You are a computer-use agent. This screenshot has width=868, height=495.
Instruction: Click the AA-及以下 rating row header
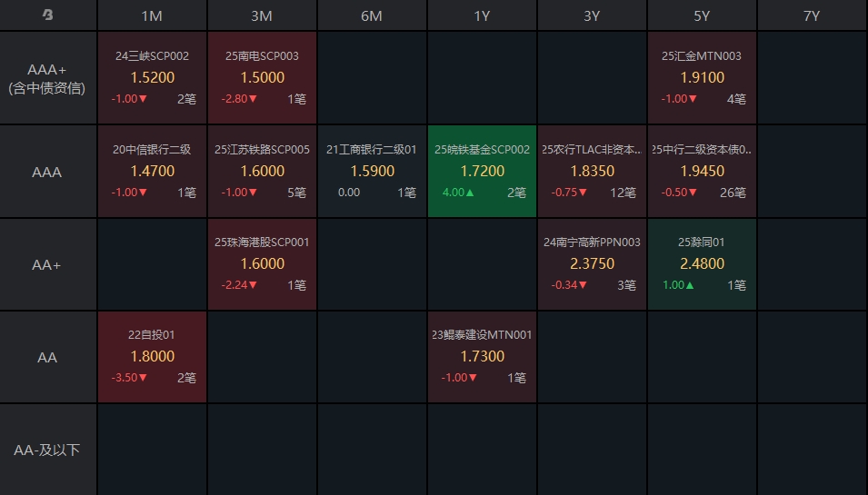[x=47, y=450]
